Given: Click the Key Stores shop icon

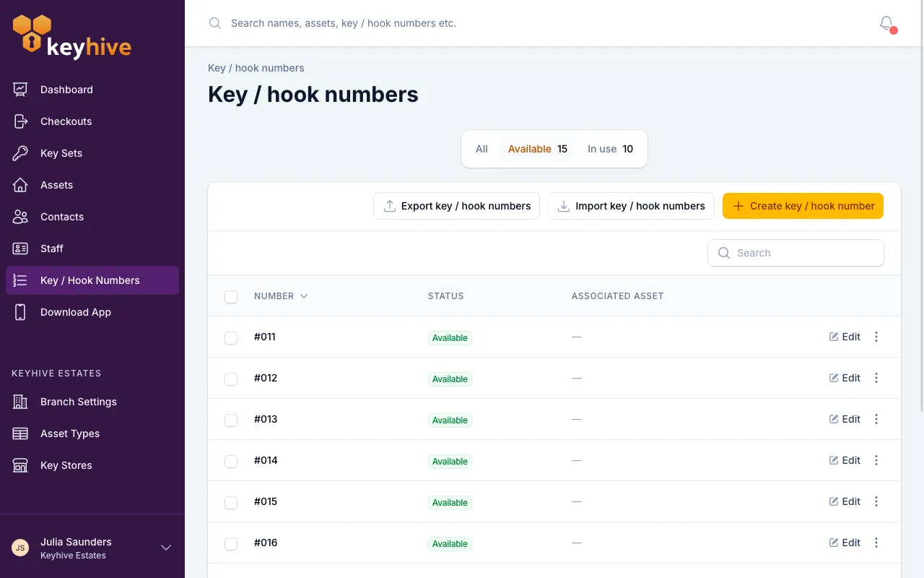Looking at the screenshot, I should click(20, 465).
